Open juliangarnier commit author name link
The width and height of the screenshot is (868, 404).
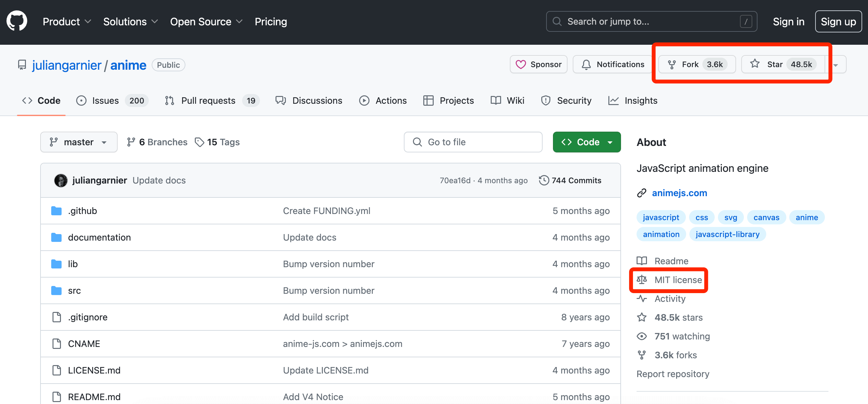coord(100,180)
